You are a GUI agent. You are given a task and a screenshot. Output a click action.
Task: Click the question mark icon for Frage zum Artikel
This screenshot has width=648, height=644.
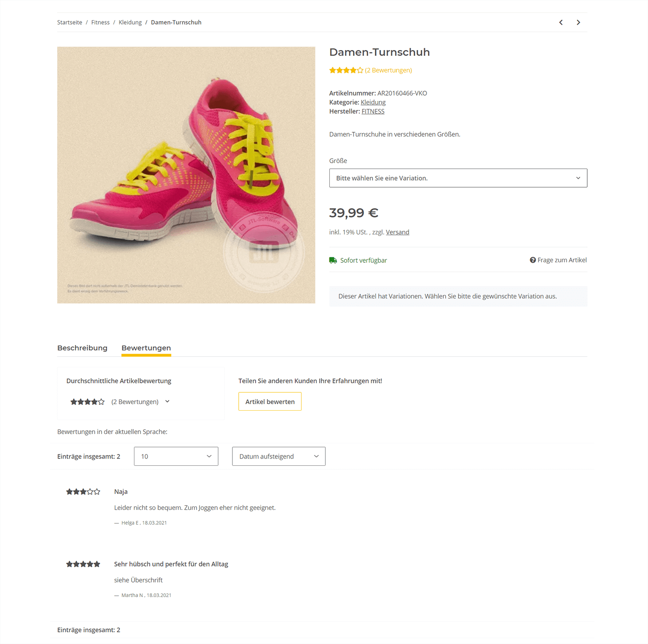pos(533,260)
